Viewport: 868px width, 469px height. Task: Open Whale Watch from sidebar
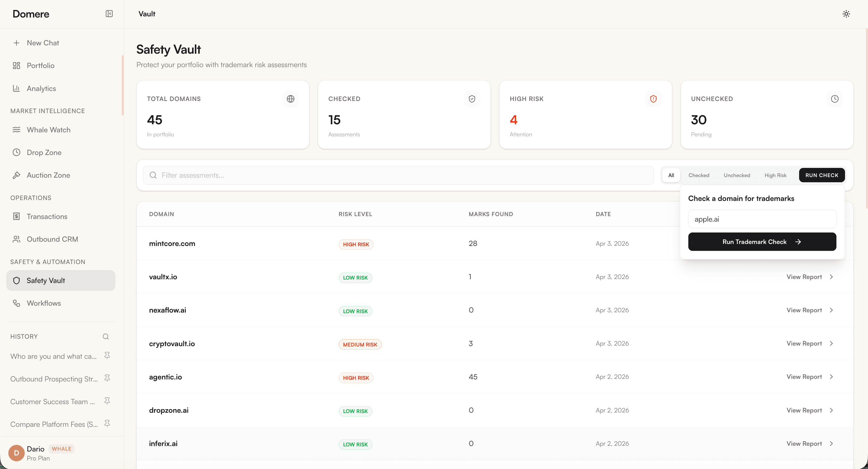[x=49, y=130]
